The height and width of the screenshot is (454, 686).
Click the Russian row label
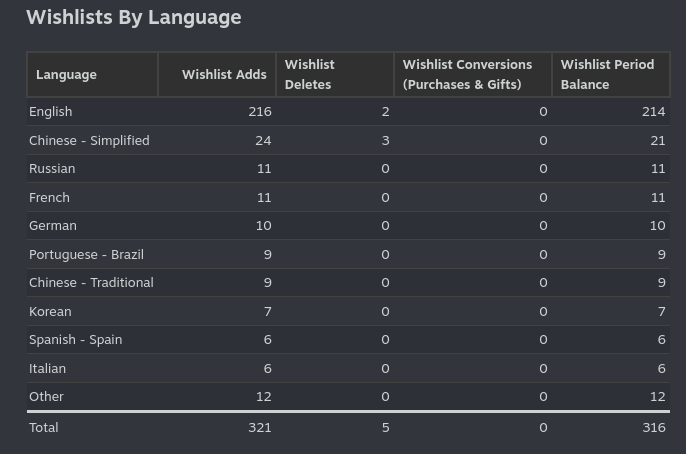[52, 168]
